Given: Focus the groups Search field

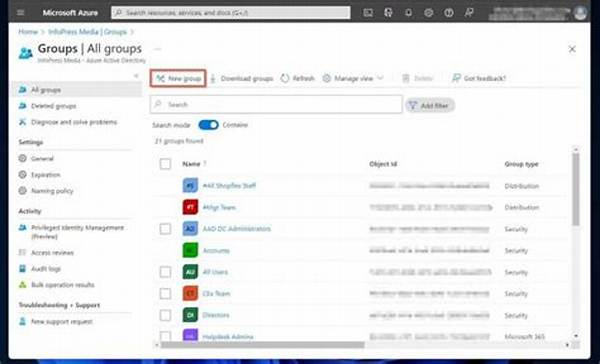Looking at the screenshot, I should coord(276,104).
